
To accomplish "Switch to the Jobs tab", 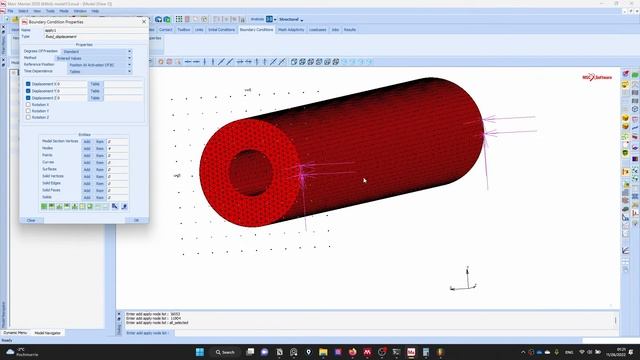I will (335, 30).
